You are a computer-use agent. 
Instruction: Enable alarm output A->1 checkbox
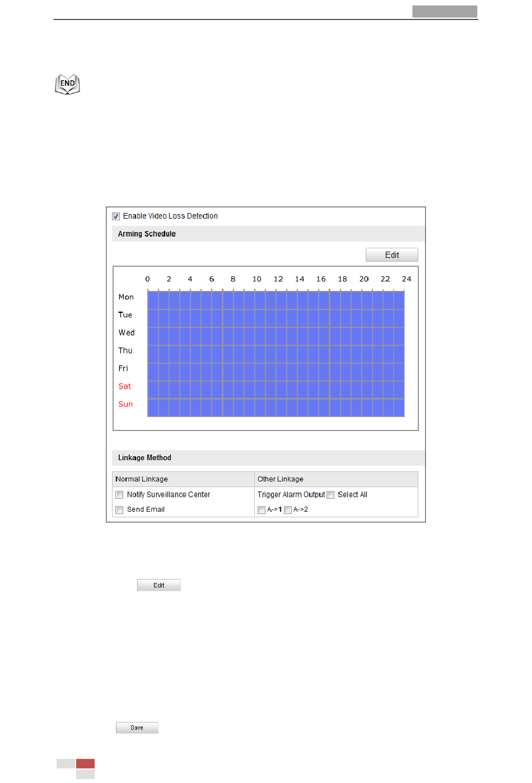[262, 510]
